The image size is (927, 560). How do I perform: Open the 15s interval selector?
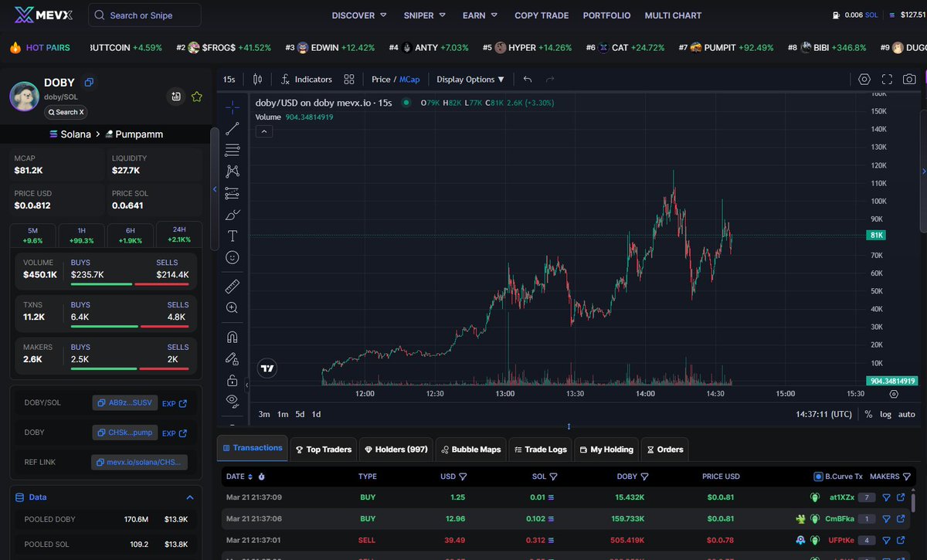tap(229, 80)
